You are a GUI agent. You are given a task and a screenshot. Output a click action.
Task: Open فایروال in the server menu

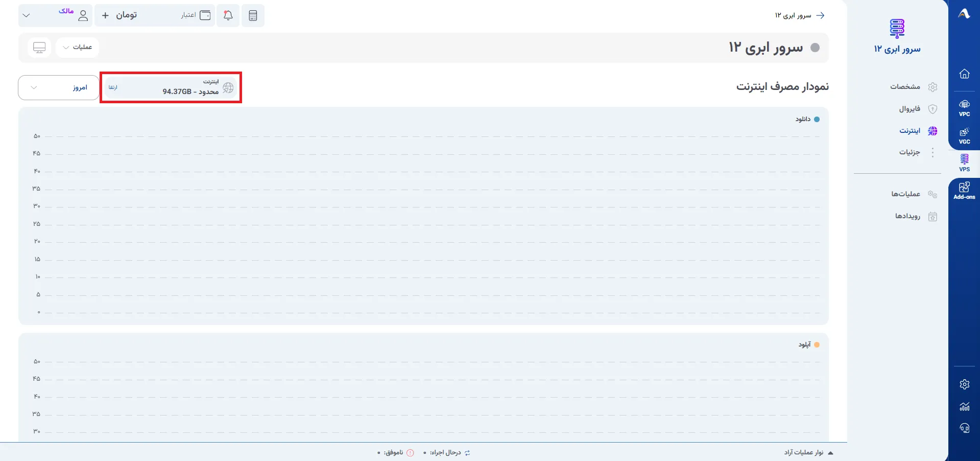(x=918, y=109)
